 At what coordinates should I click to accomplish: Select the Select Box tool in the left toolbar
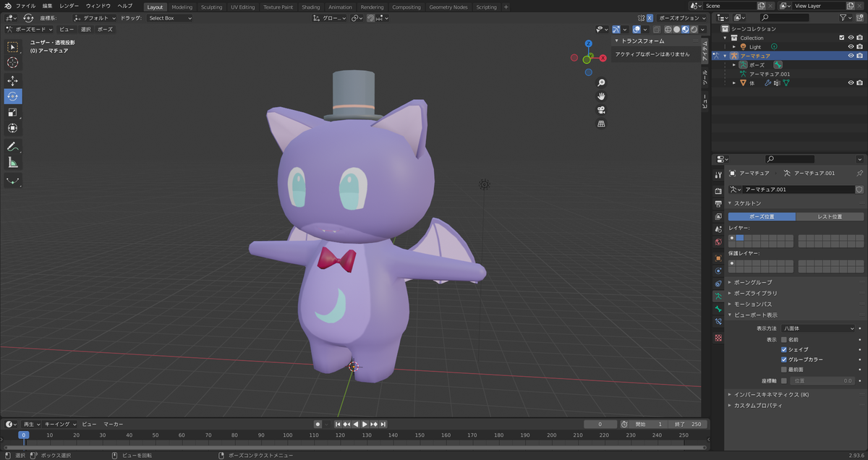click(13, 47)
